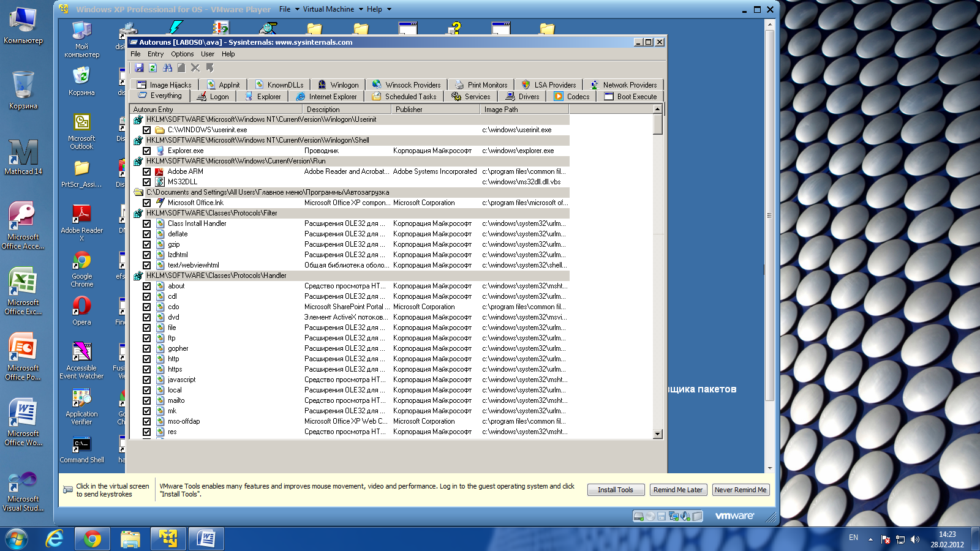Toggle the mso-offdap handler checkbox
The height and width of the screenshot is (551, 980).
[147, 421]
